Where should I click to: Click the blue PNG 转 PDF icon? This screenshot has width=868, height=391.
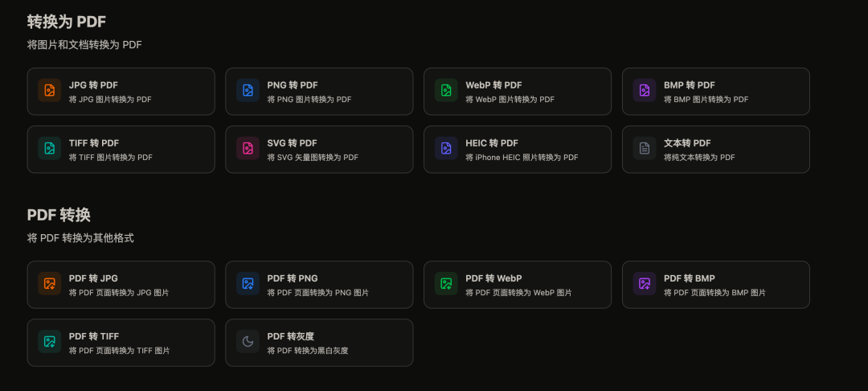(x=248, y=91)
